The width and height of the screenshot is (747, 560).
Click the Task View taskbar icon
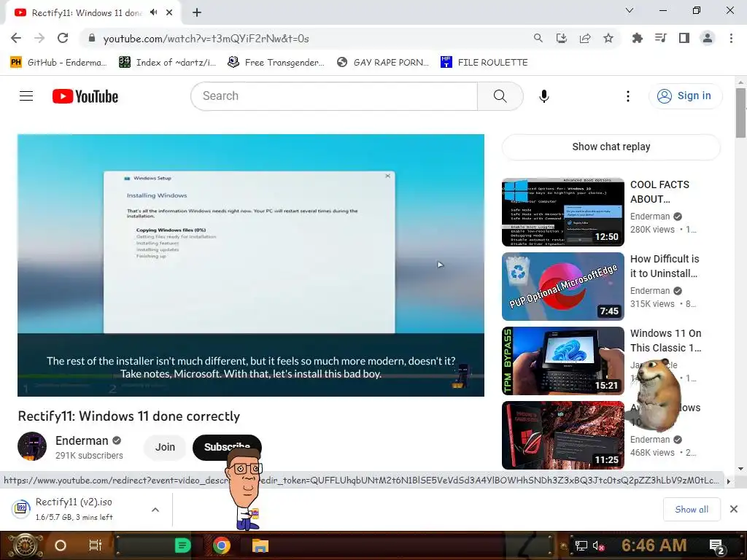coord(96,545)
